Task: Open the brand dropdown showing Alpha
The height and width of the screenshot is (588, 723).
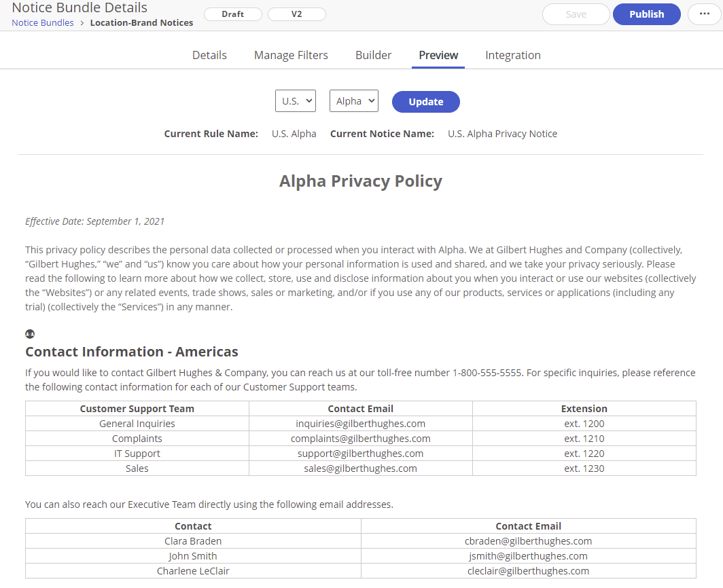Action: pos(353,100)
